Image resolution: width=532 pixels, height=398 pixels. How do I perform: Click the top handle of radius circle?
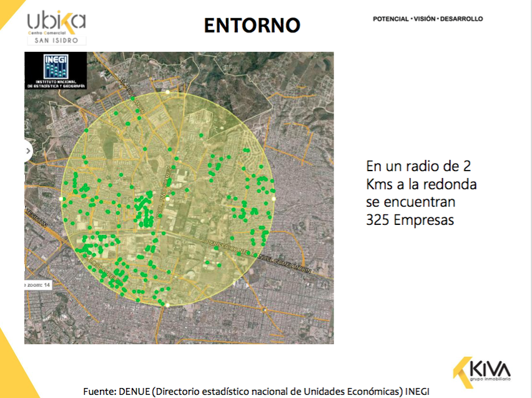click(167, 92)
